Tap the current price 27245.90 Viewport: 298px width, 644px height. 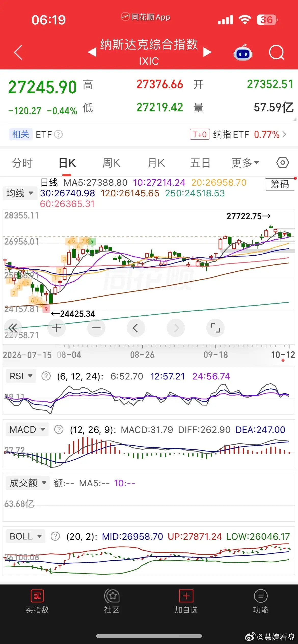(42, 87)
